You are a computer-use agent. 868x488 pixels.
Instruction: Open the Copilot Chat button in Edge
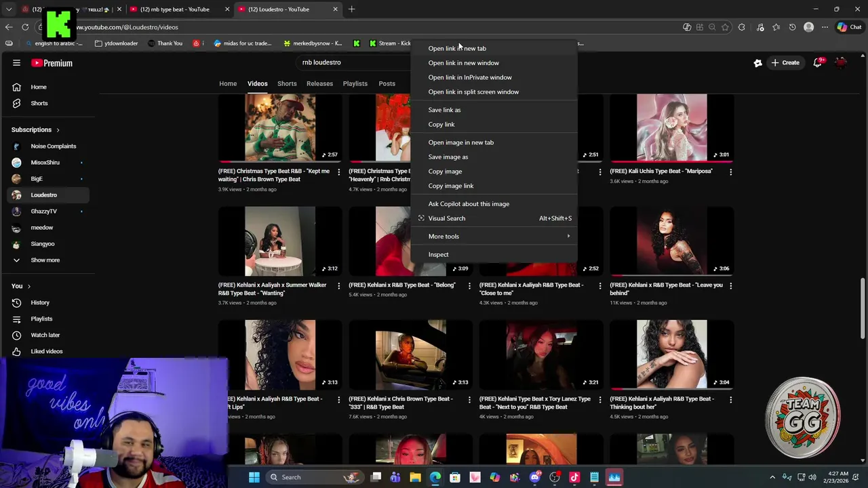[x=849, y=27]
